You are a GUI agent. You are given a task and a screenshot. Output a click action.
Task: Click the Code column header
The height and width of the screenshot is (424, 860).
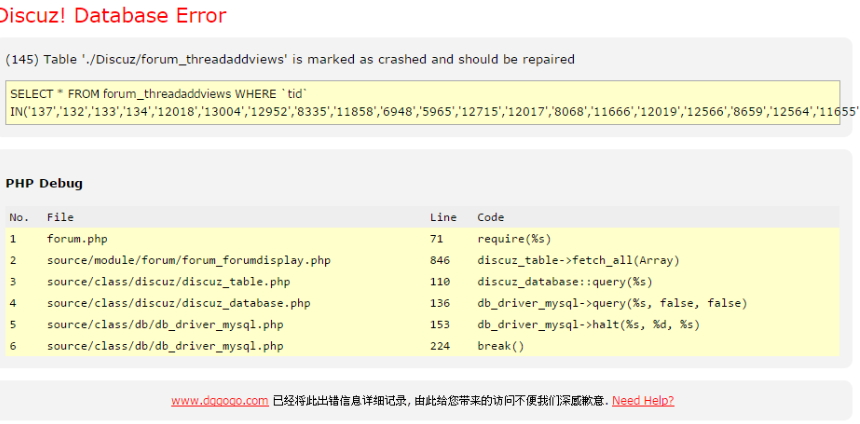click(490, 217)
